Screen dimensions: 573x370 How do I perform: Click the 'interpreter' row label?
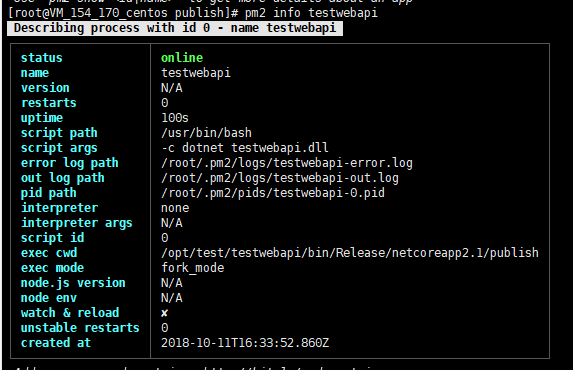tap(59, 208)
